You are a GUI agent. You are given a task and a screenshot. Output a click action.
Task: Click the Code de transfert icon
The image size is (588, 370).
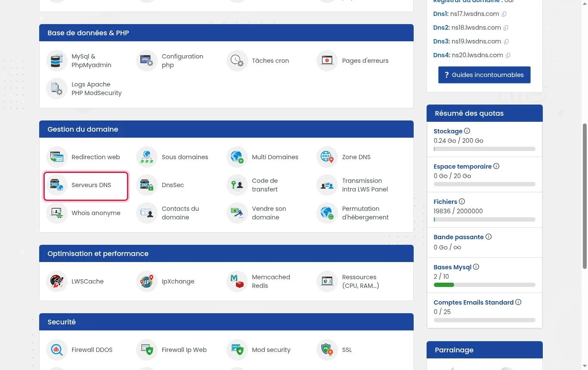click(237, 185)
